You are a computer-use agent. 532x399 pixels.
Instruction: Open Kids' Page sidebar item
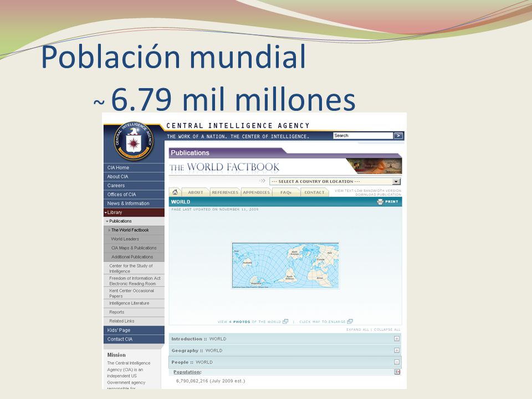coord(134,330)
